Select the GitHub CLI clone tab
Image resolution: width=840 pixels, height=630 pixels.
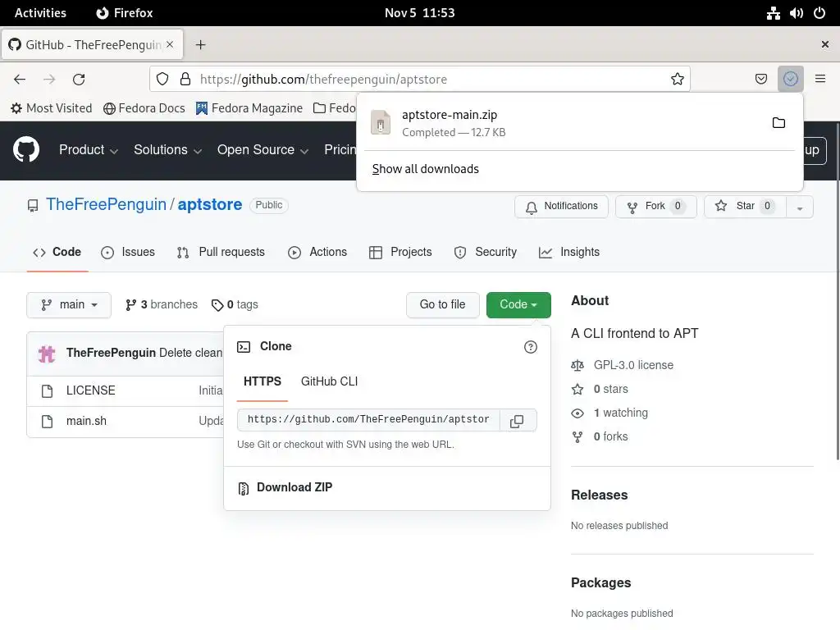pos(329,381)
